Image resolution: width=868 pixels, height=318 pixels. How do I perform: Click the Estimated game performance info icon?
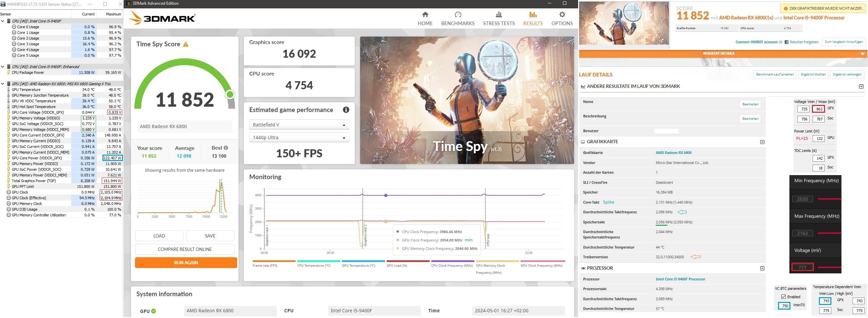pos(346,110)
